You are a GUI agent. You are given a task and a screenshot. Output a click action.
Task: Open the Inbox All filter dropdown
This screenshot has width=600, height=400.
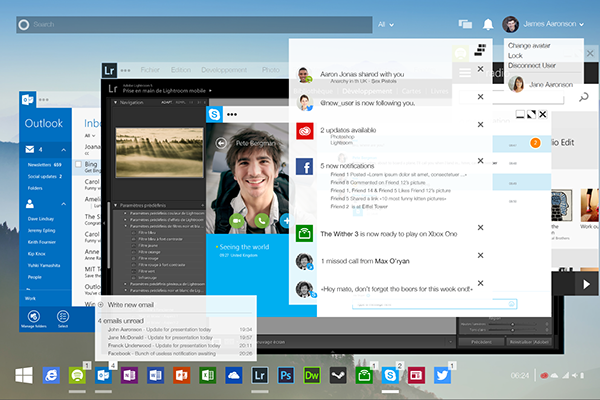click(x=90, y=136)
